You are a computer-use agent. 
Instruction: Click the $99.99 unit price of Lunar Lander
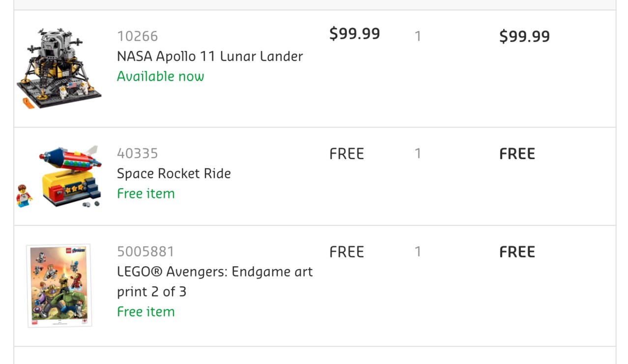click(355, 34)
